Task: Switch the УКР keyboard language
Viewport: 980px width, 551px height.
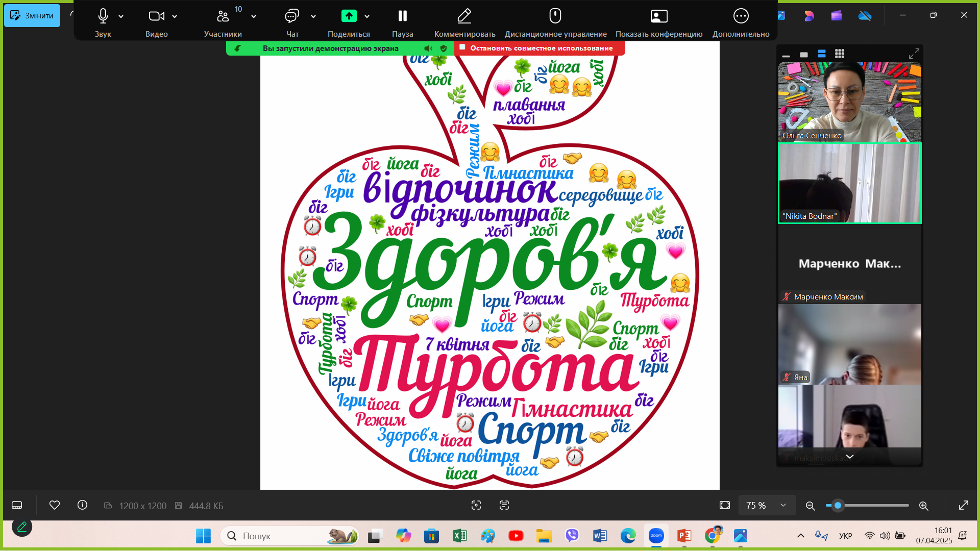Action: point(846,536)
